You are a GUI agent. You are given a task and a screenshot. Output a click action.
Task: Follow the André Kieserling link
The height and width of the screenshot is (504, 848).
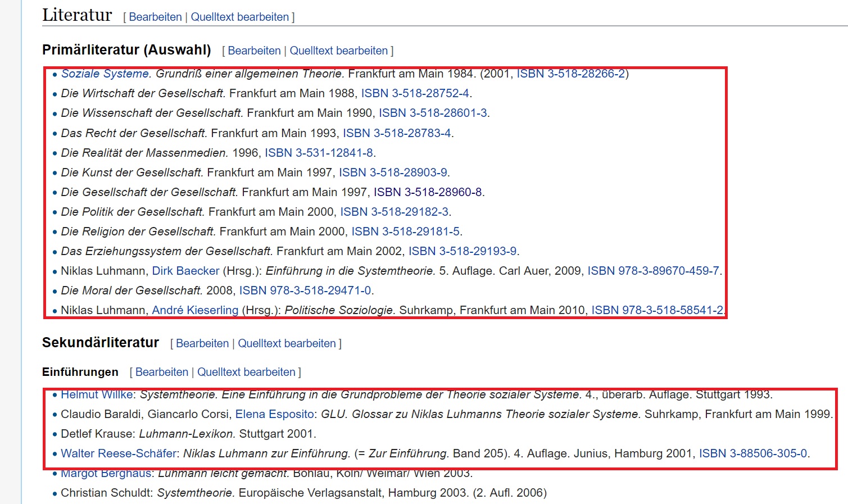click(x=195, y=310)
